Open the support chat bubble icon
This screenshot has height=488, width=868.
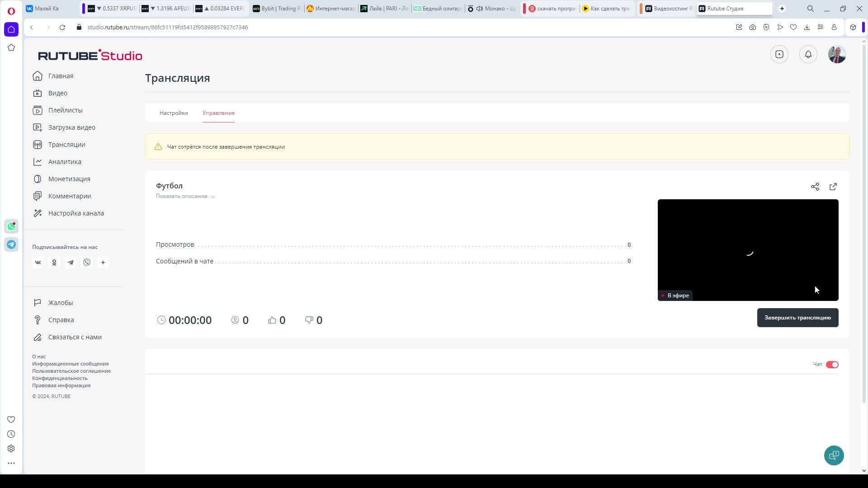834,455
